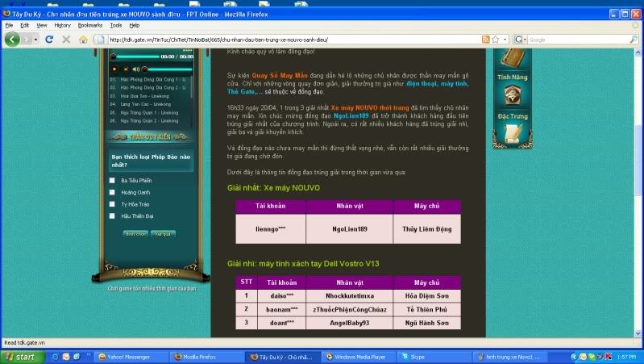Switch to Yahoo! Messenger taskbar item
This screenshot has width=644, height=364.
point(132,357)
